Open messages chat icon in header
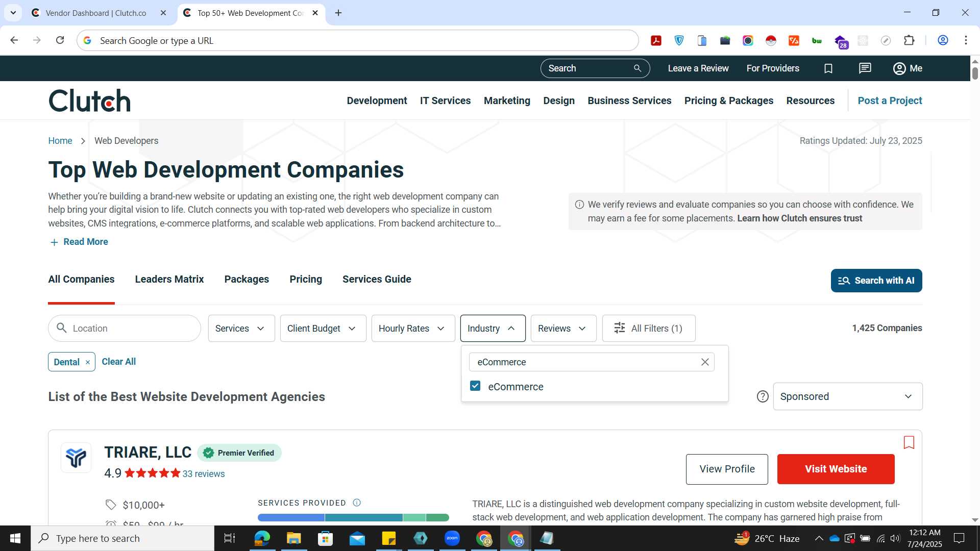The height and width of the screenshot is (551, 980). 865,68
